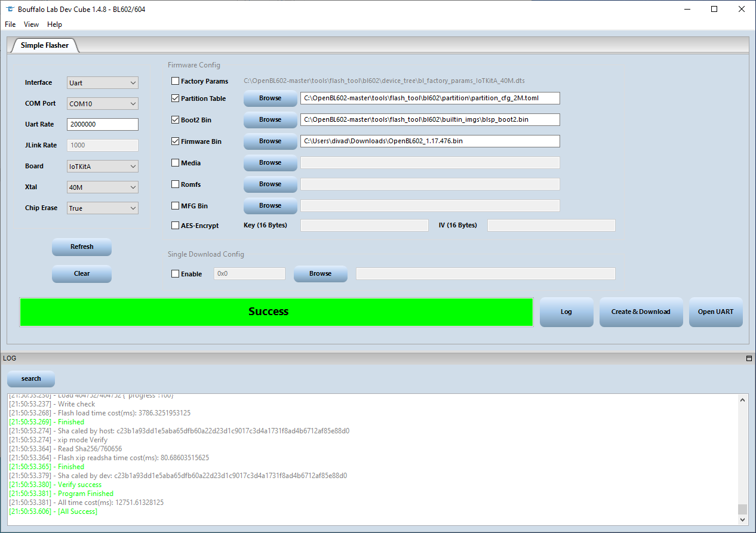
Task: Click the 'Write check' log line
Action: click(52, 404)
